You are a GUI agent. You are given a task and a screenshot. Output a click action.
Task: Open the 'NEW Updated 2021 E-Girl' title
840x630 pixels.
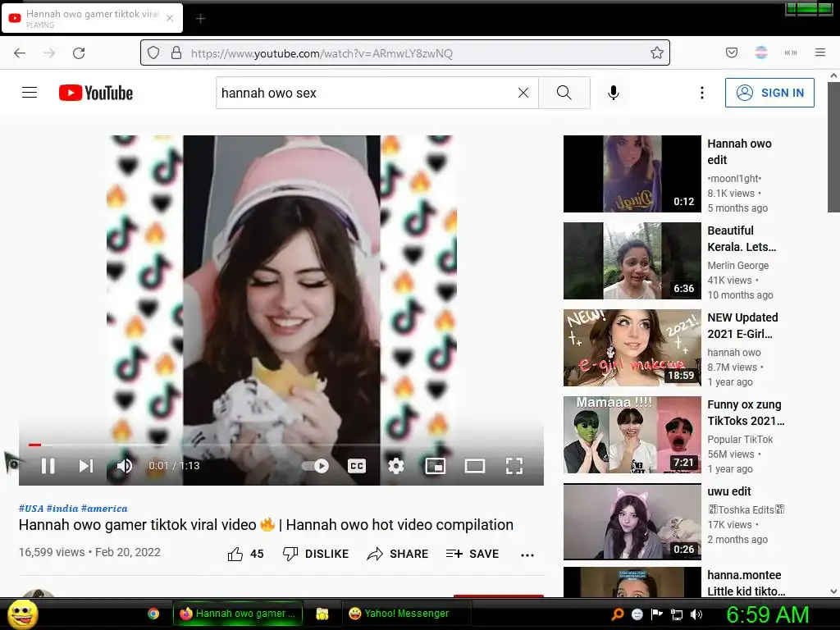click(x=742, y=326)
